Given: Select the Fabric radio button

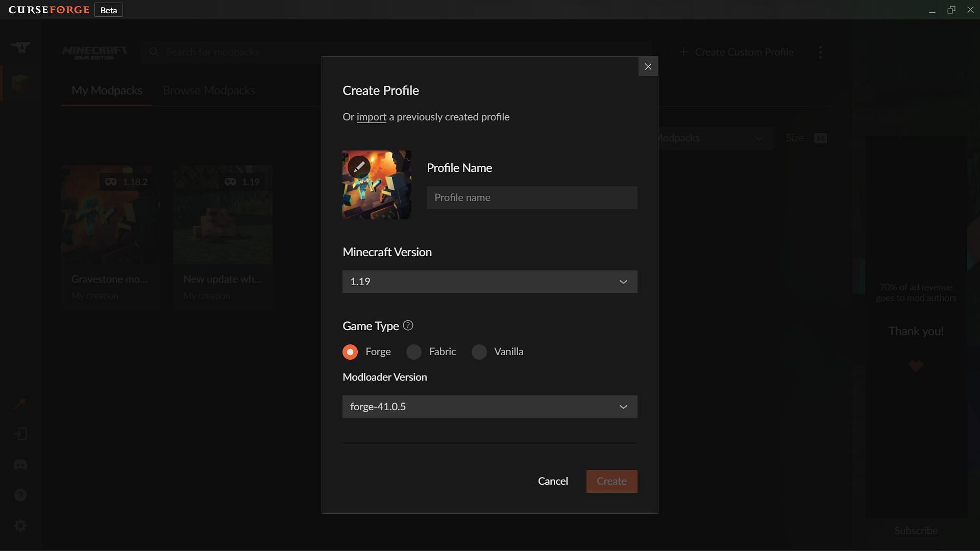Looking at the screenshot, I should (414, 352).
